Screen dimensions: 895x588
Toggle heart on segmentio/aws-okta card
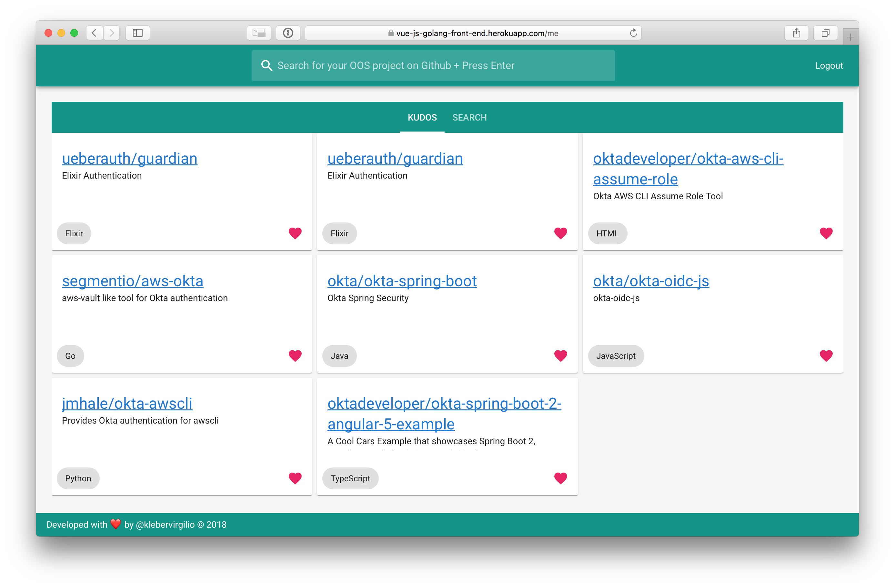click(x=295, y=356)
